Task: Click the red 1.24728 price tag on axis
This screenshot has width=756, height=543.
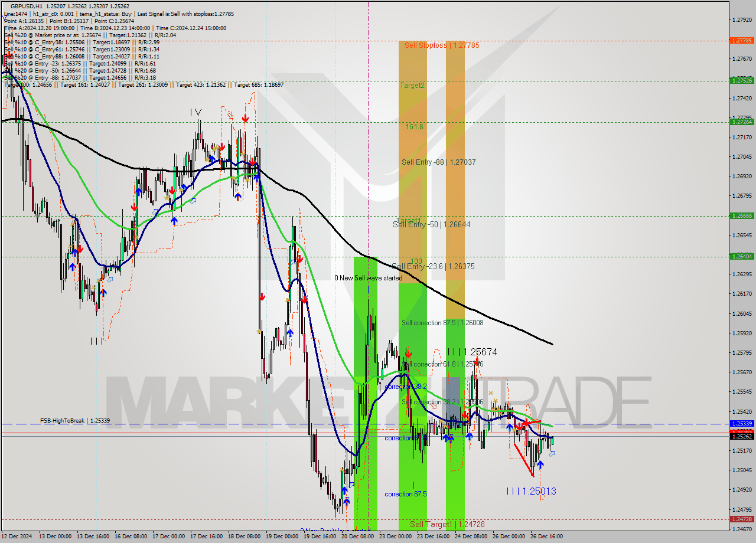Action: (741, 519)
